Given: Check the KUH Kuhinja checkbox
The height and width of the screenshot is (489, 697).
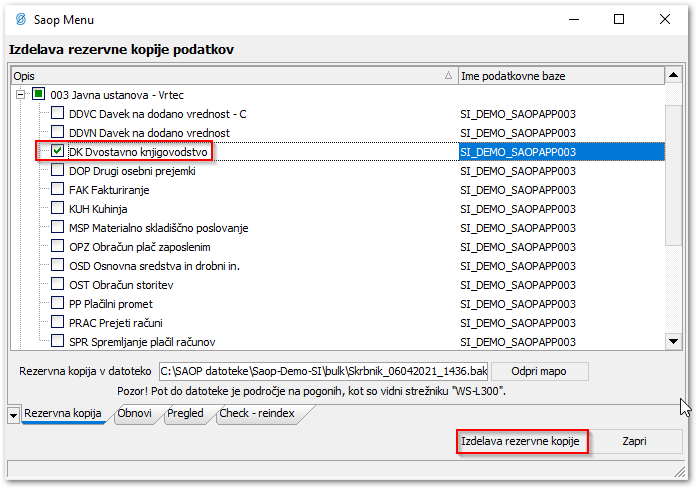Looking at the screenshot, I should 57,208.
